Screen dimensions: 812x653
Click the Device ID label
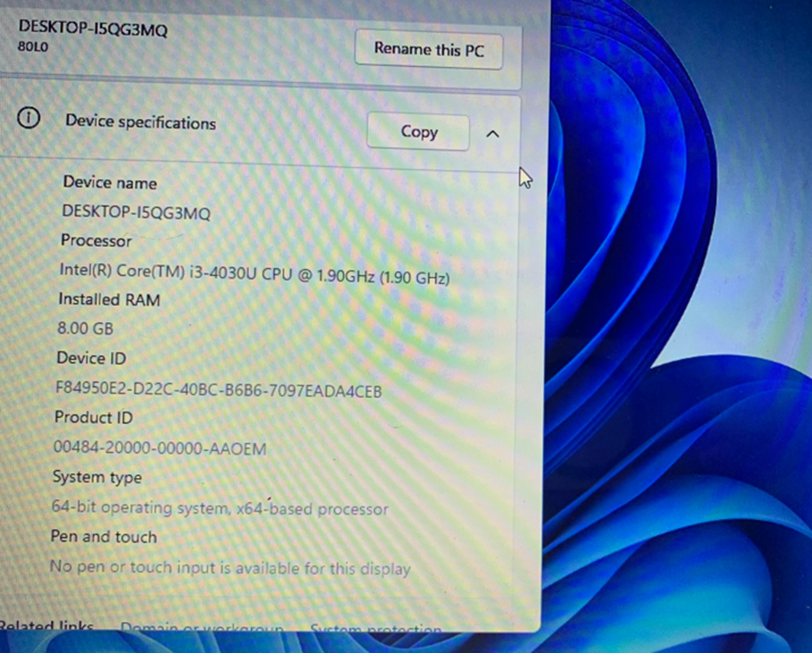click(91, 358)
